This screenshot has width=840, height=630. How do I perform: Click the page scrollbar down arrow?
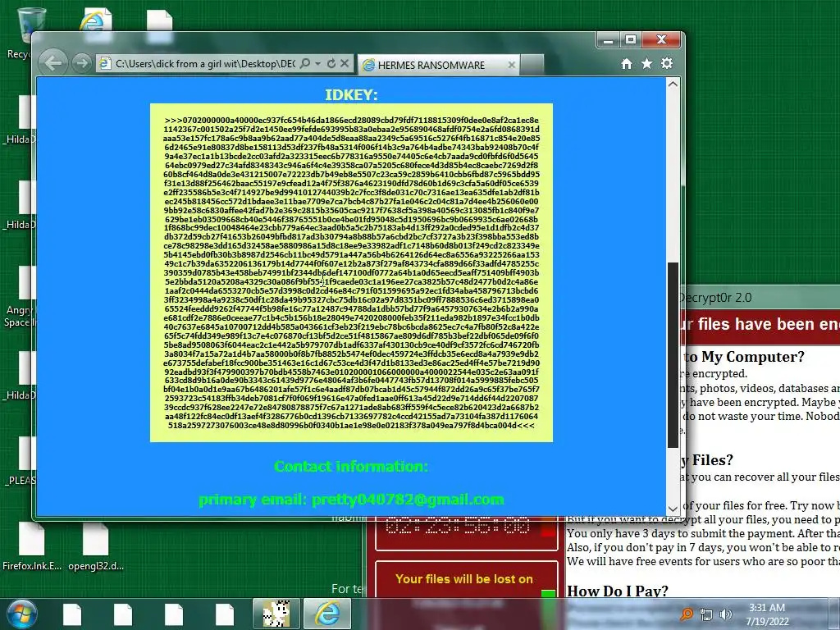tap(673, 509)
